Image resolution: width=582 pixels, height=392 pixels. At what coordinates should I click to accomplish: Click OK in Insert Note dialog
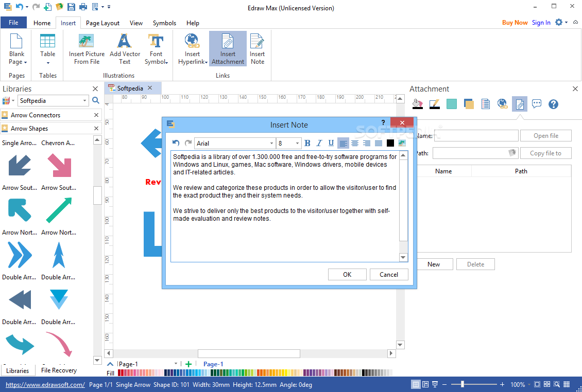coord(347,274)
